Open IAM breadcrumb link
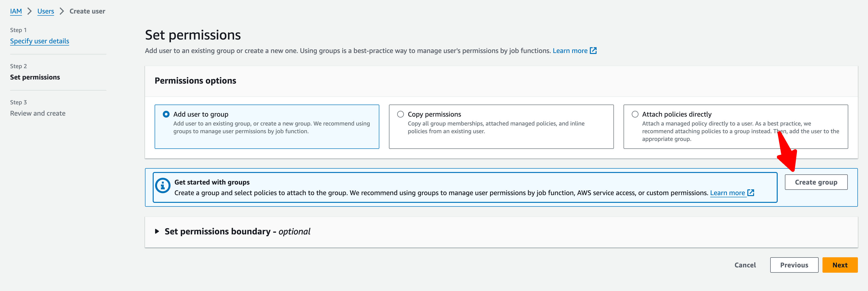This screenshot has height=291, width=868. tap(16, 11)
